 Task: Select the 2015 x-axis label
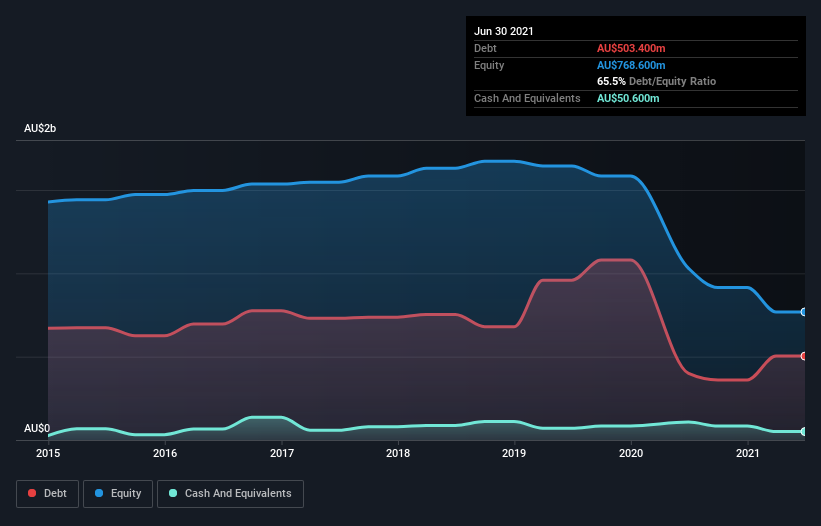[x=48, y=453]
